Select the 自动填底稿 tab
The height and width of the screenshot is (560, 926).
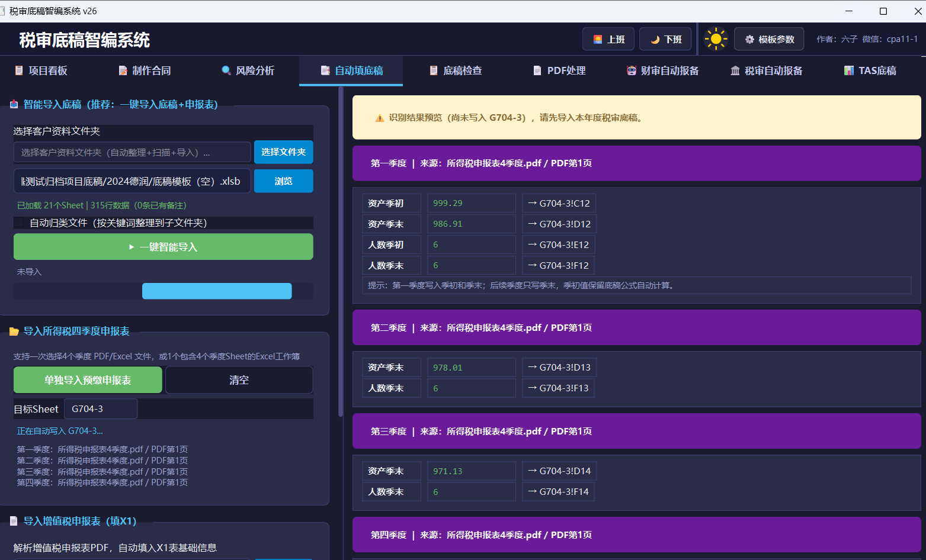351,70
